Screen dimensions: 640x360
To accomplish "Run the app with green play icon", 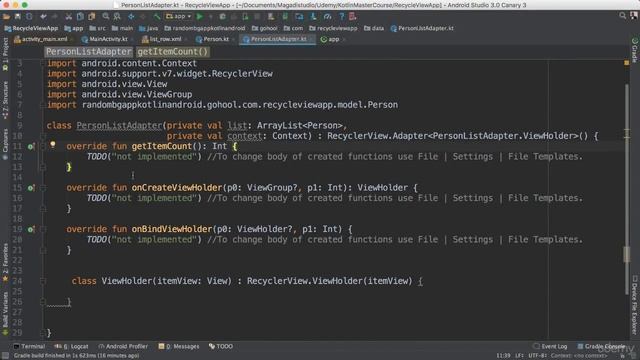I will click(200, 17).
